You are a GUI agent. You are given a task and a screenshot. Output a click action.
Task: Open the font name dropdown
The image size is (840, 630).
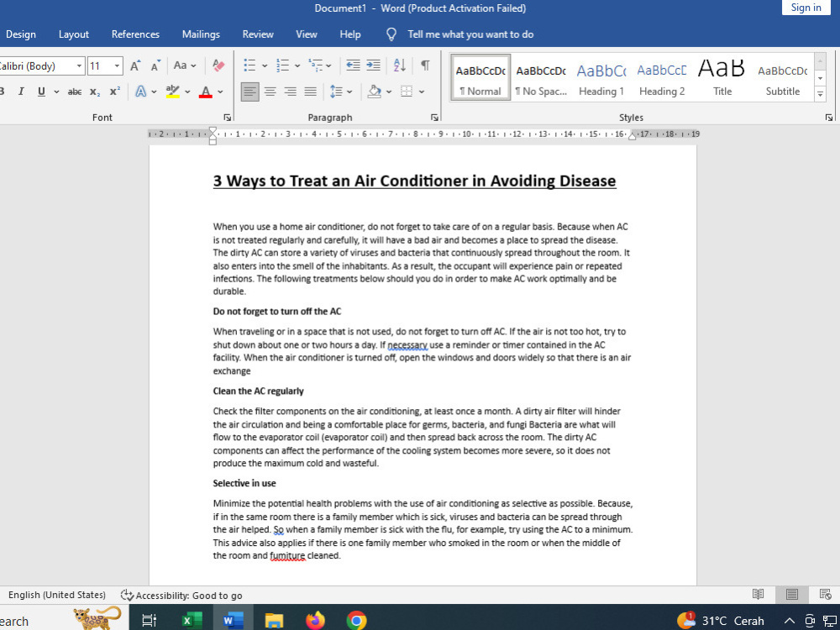click(79, 66)
